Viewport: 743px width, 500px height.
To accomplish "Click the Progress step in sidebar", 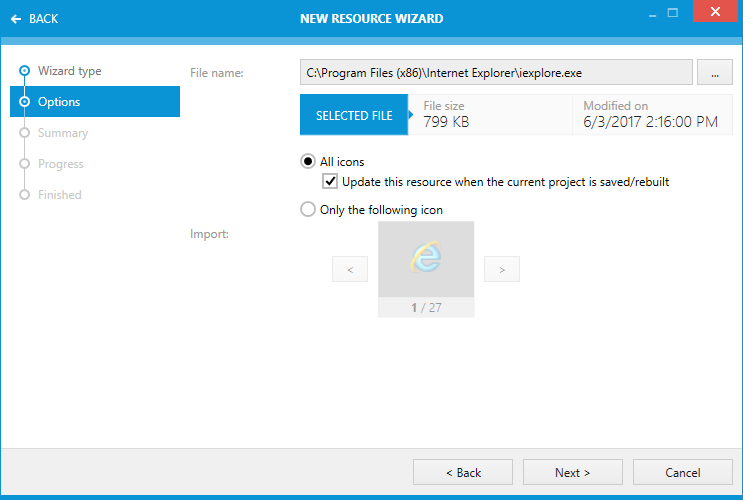I will pos(61,164).
